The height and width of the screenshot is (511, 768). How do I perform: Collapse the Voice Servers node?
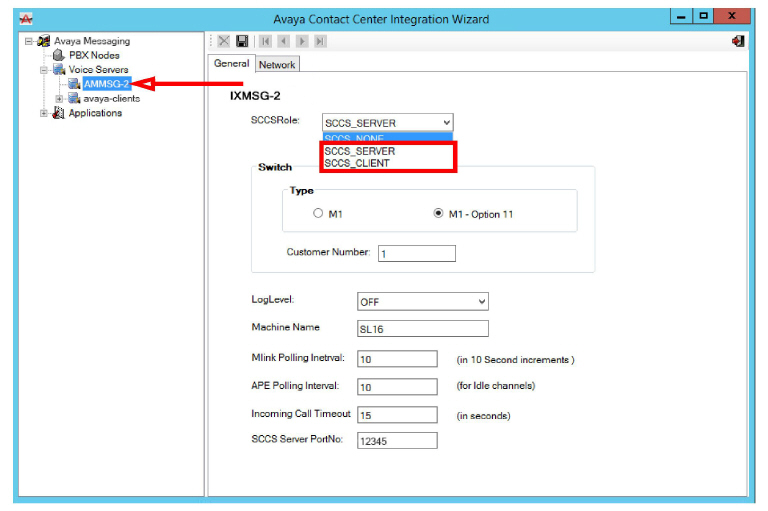(44, 70)
